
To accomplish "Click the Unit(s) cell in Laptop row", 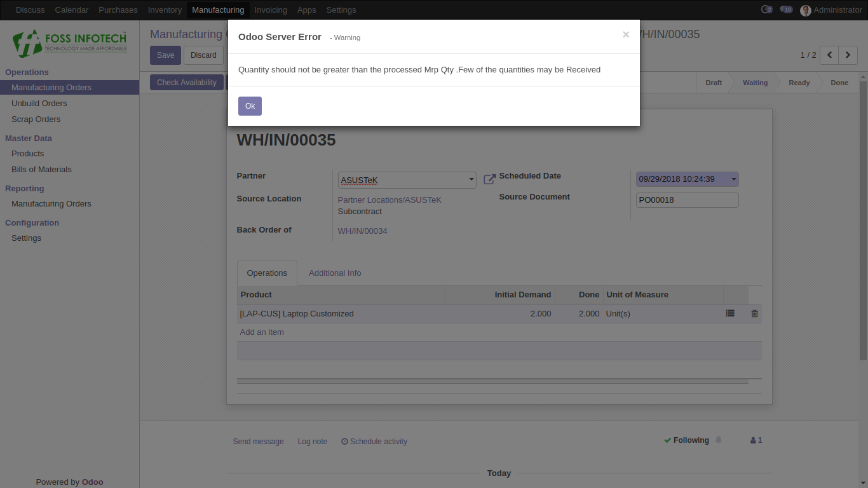I will [663, 314].
